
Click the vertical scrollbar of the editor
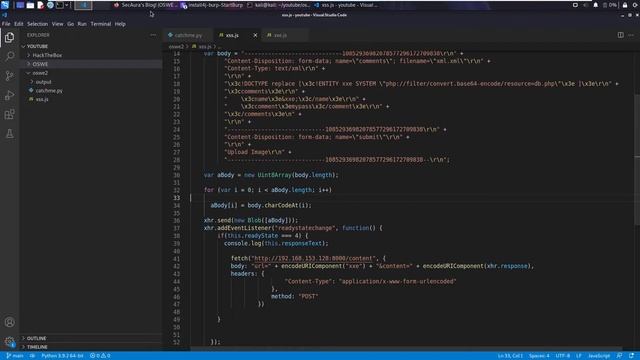pos(637,159)
